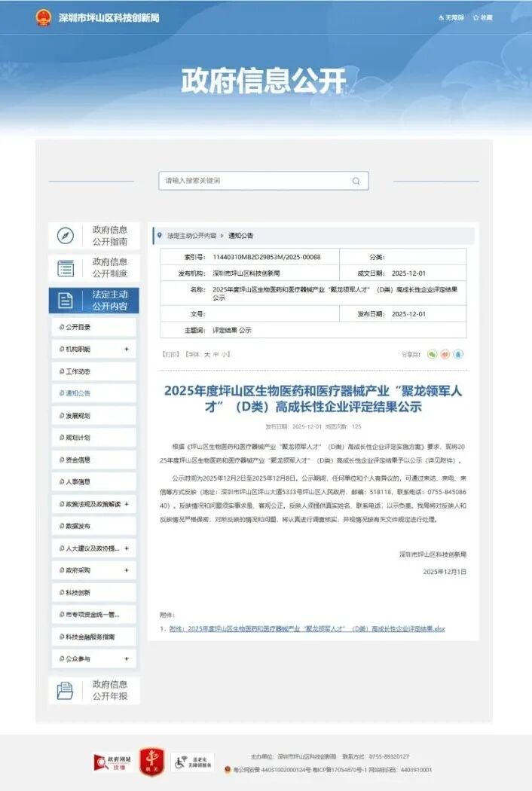
Task: Click the search magnifier icon
Action: 356,181
